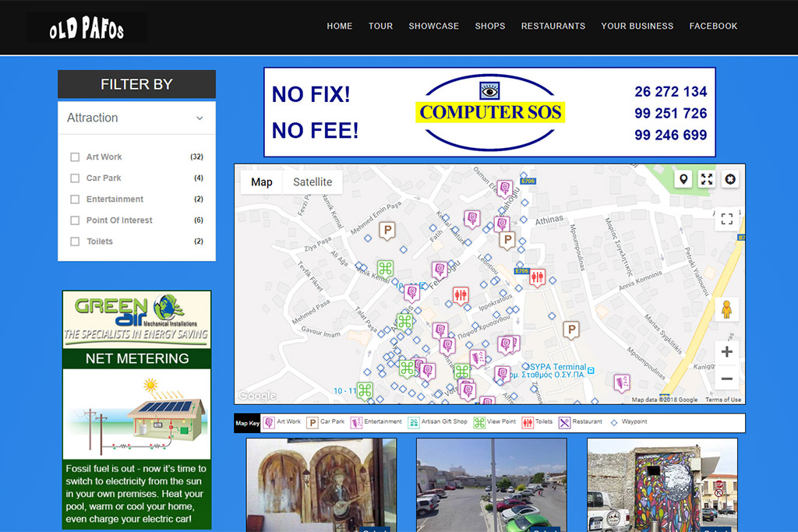Navigate to SHOWCASE
This screenshot has height=532, width=798.
click(x=433, y=26)
